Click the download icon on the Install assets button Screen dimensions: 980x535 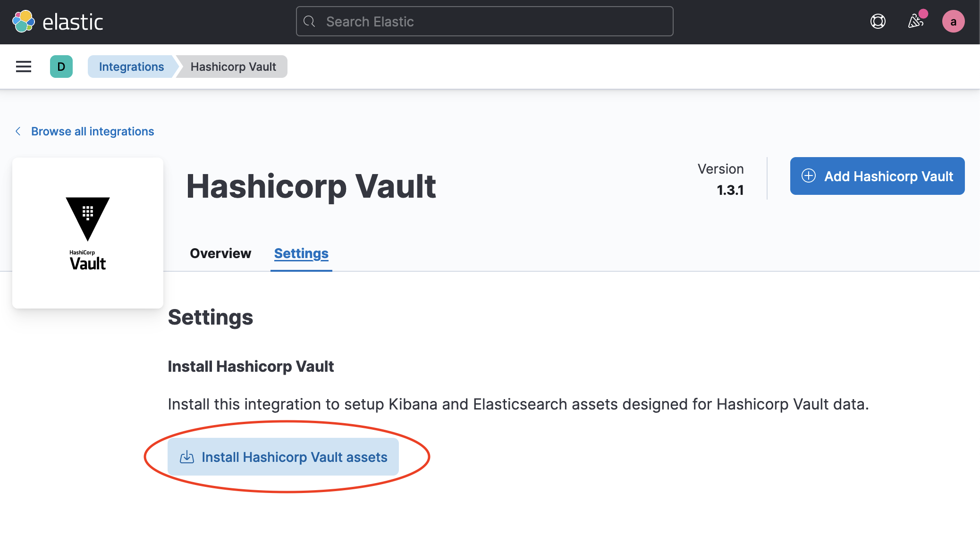tap(187, 457)
